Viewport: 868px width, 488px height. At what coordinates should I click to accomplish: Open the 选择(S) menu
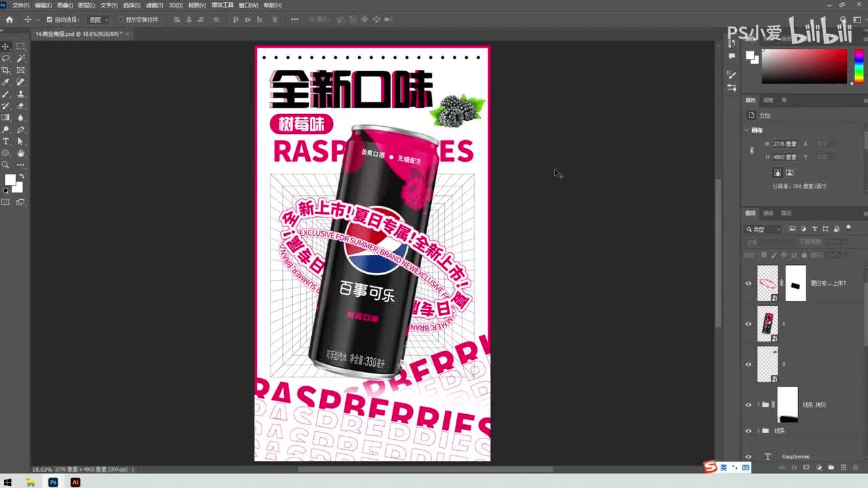132,5
